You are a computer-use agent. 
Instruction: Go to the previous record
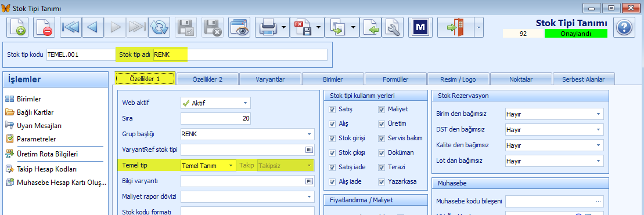click(x=92, y=28)
